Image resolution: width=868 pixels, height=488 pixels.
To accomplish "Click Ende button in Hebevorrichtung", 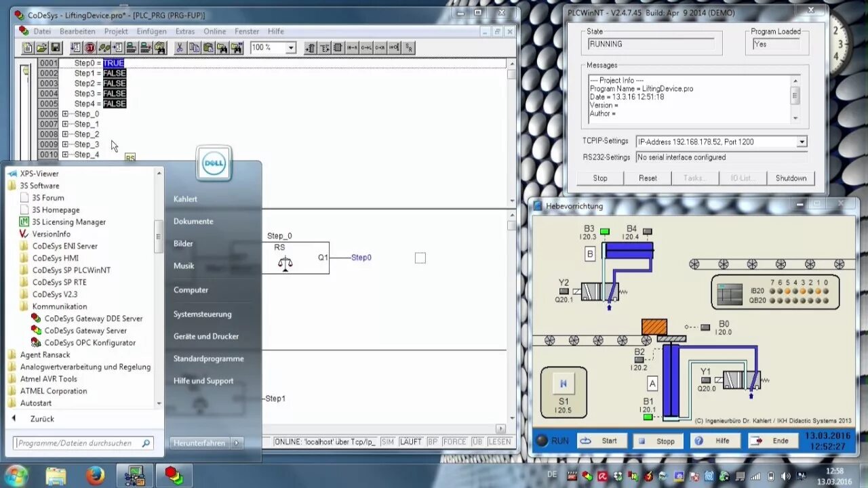I will (773, 441).
